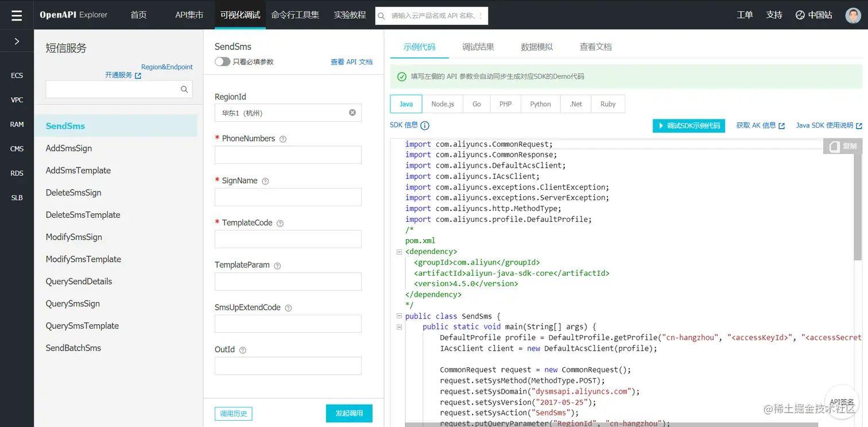Select the Node.js SDK language tab
This screenshot has width=868, height=427.
click(x=443, y=104)
